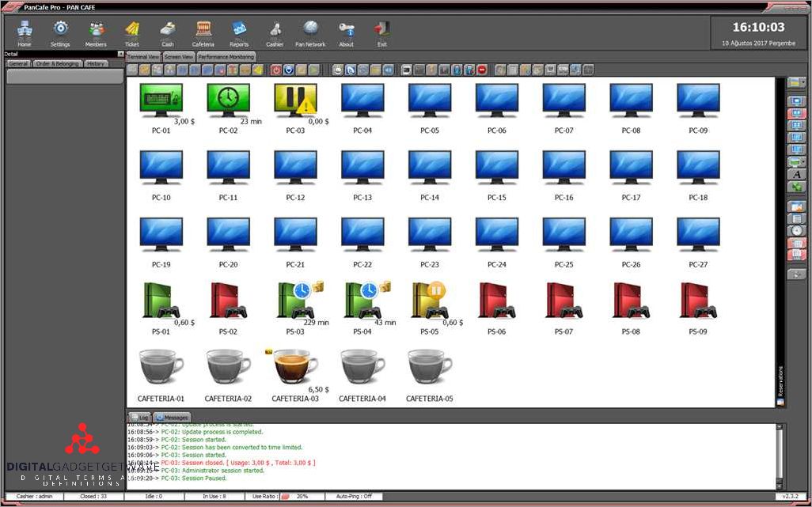Click the Ticket icon in top toolbar
The image size is (812, 507).
coord(132,32)
